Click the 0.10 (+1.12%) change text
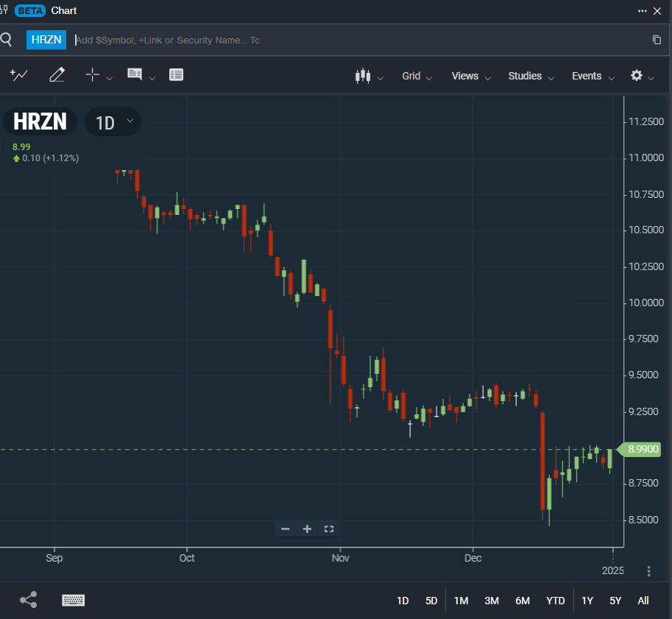 click(51, 158)
